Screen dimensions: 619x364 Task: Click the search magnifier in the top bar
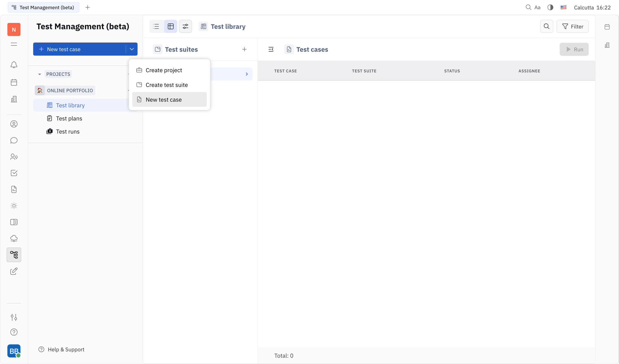click(x=528, y=7)
